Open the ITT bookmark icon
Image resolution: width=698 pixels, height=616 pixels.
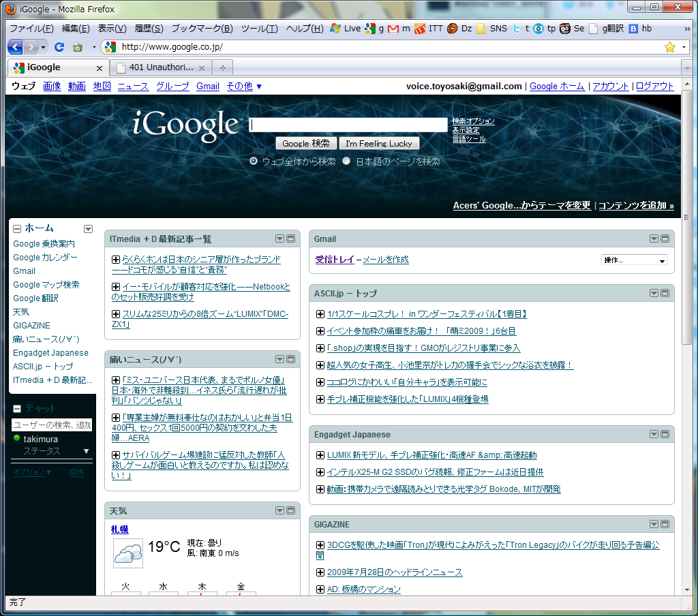click(428, 29)
